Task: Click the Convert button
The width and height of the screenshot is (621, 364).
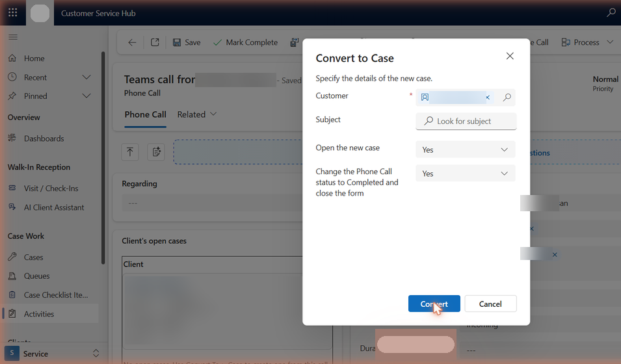Action: click(x=434, y=304)
